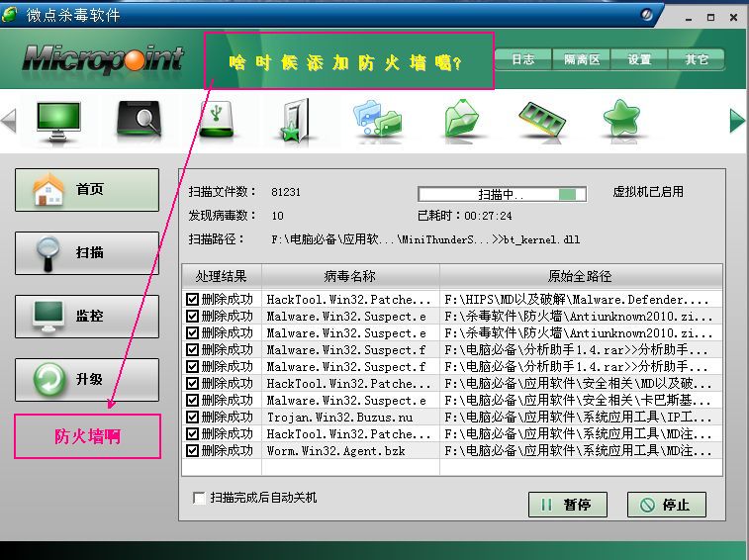Click the green star icon

622,120
